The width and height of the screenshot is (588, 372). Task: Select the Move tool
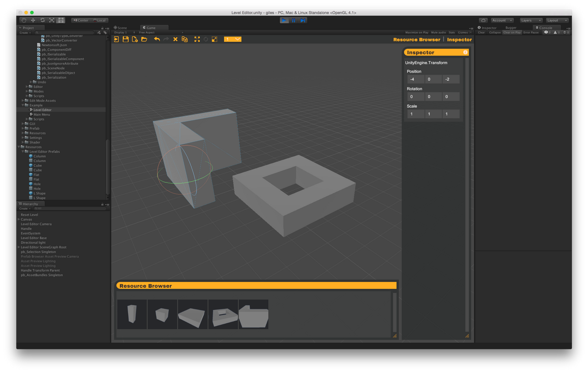click(x=33, y=20)
